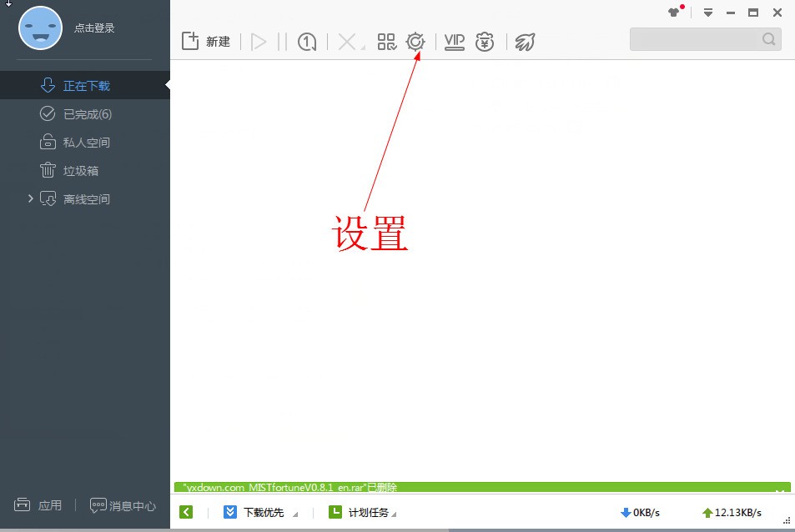Click the 新建 new task button
This screenshot has height=532, width=795.
pyautogui.click(x=206, y=42)
